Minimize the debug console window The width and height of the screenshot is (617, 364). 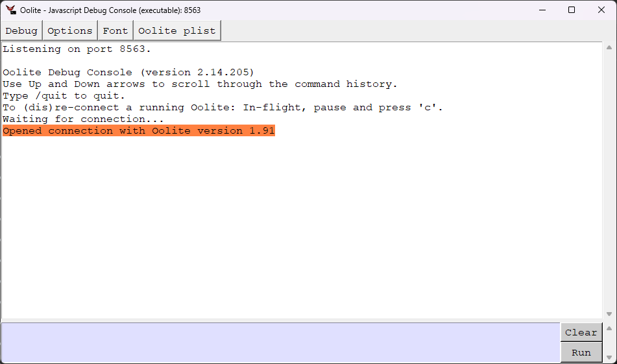coord(542,10)
